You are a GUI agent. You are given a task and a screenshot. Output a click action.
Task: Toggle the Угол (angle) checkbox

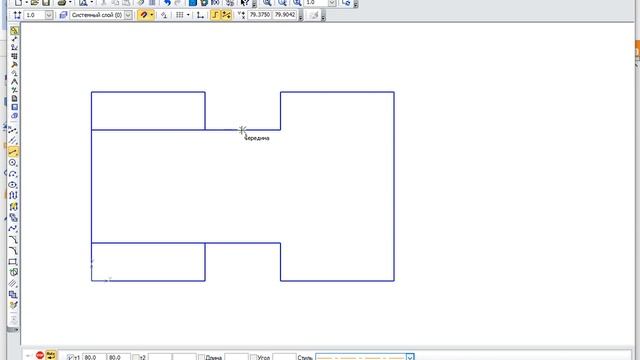tap(253, 358)
